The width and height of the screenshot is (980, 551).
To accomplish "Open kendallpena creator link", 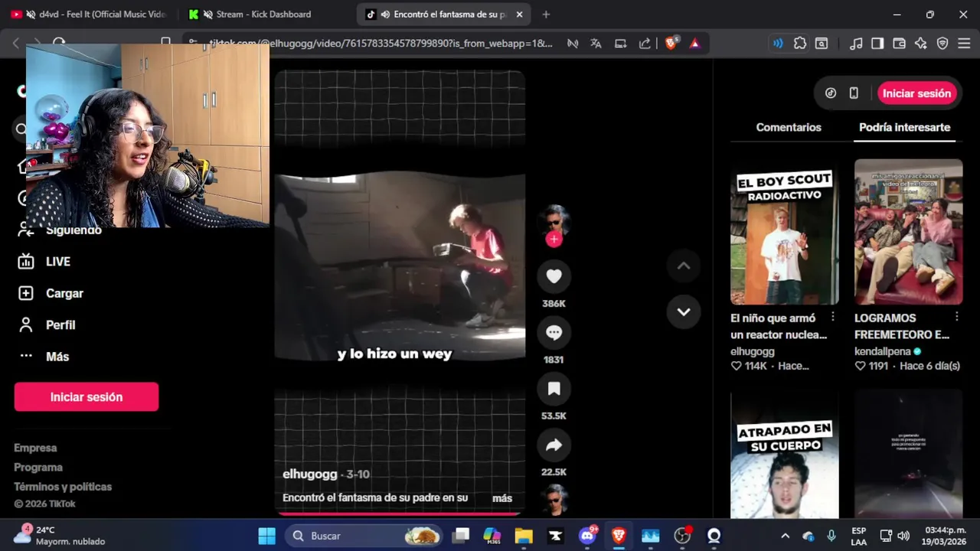I will tap(883, 351).
